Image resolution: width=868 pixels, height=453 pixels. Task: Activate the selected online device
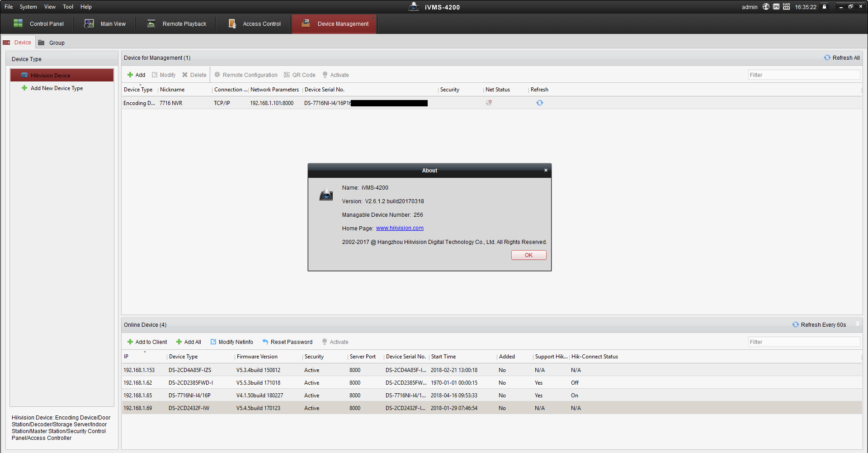pyautogui.click(x=335, y=342)
